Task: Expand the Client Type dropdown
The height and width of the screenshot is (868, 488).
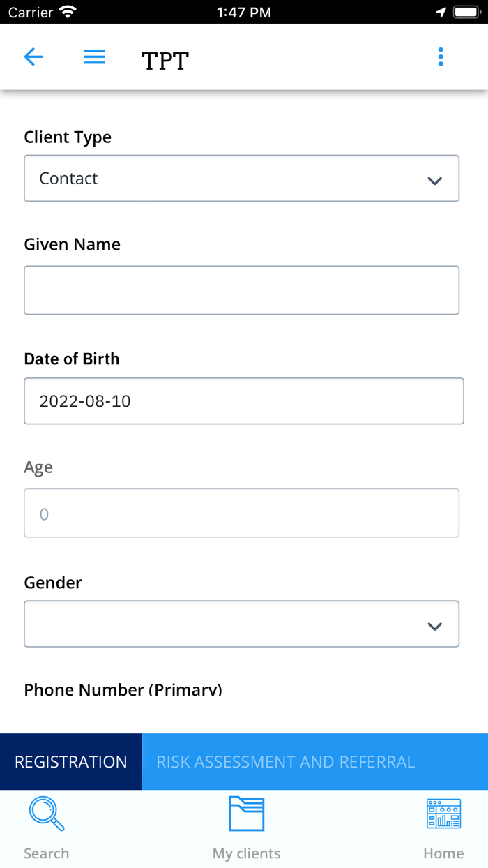Action: tap(241, 179)
